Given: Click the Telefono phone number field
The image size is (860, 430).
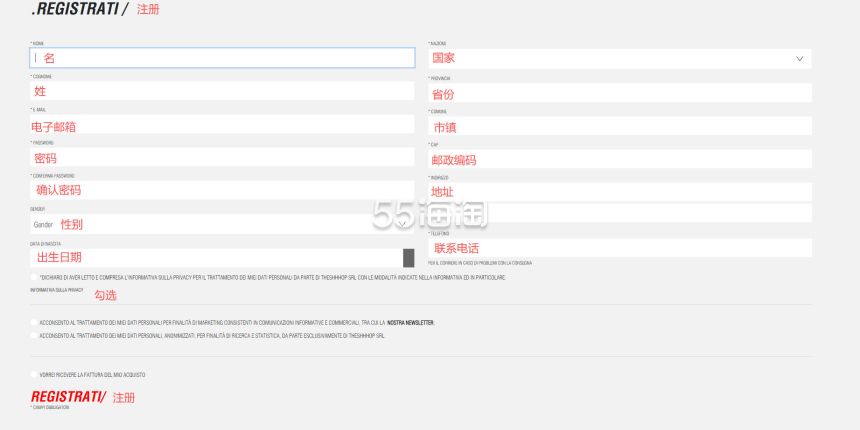Looking at the screenshot, I should click(x=620, y=247).
